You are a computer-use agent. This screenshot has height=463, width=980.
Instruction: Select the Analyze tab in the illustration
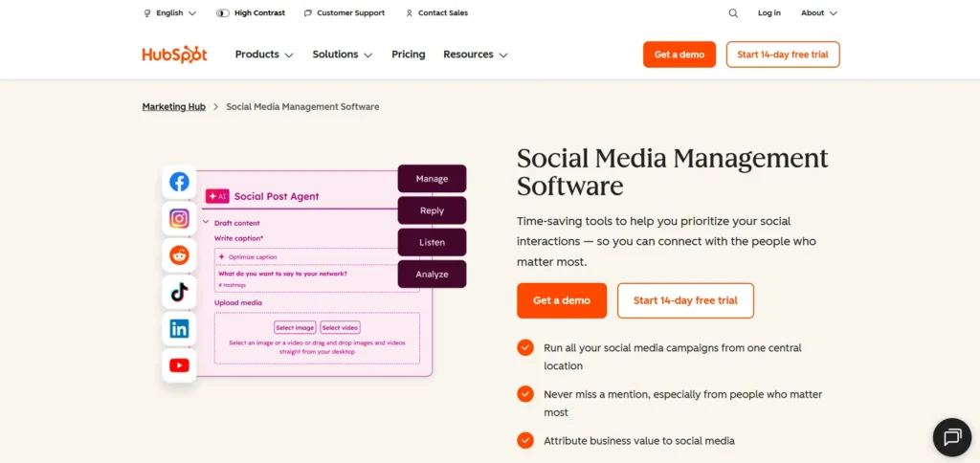432,275
